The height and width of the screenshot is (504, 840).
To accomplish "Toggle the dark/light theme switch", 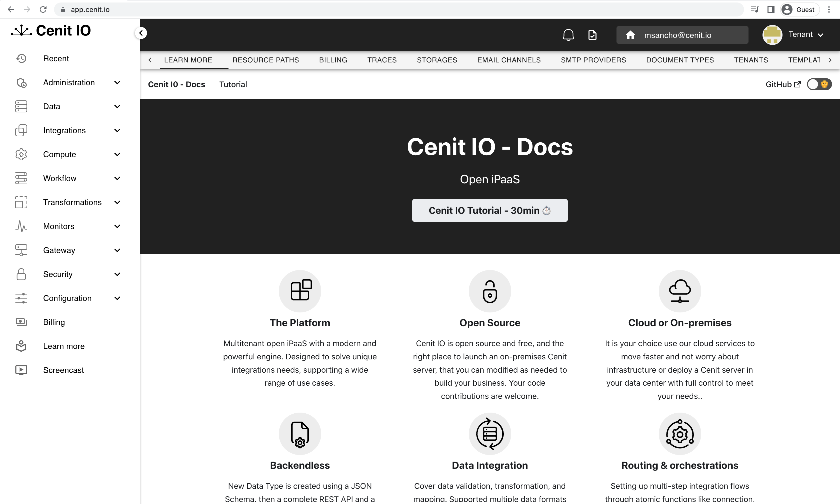I will click(819, 84).
